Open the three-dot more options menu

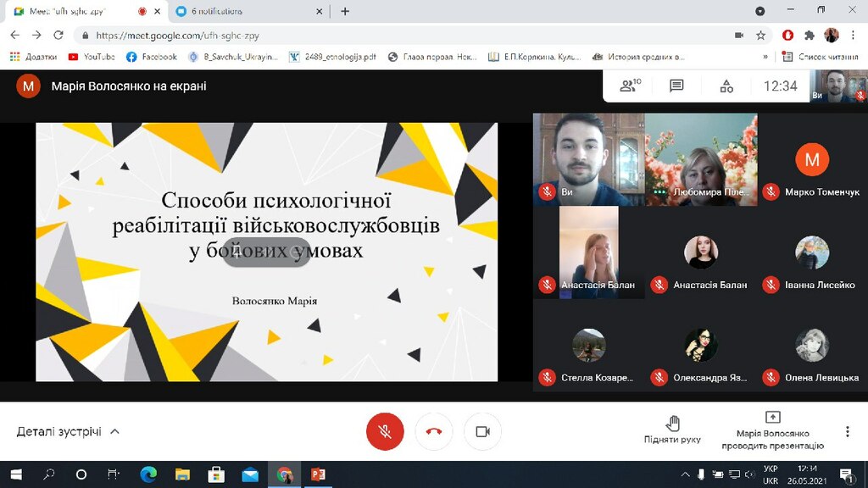click(847, 431)
